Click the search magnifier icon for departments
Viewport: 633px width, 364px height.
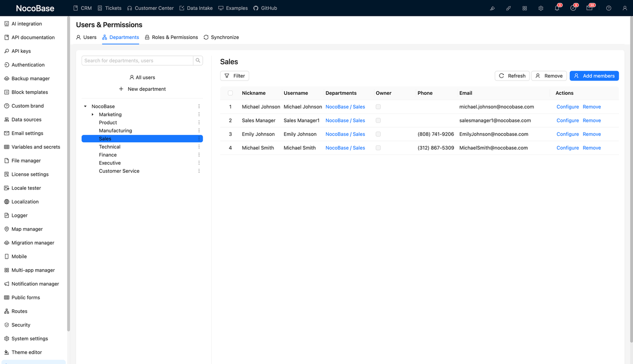[x=198, y=60]
